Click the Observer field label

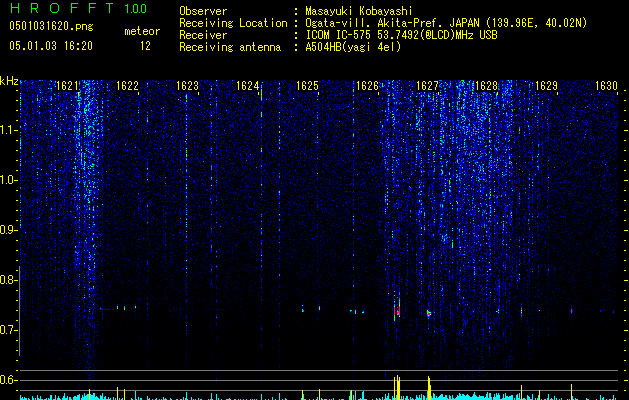203,11
